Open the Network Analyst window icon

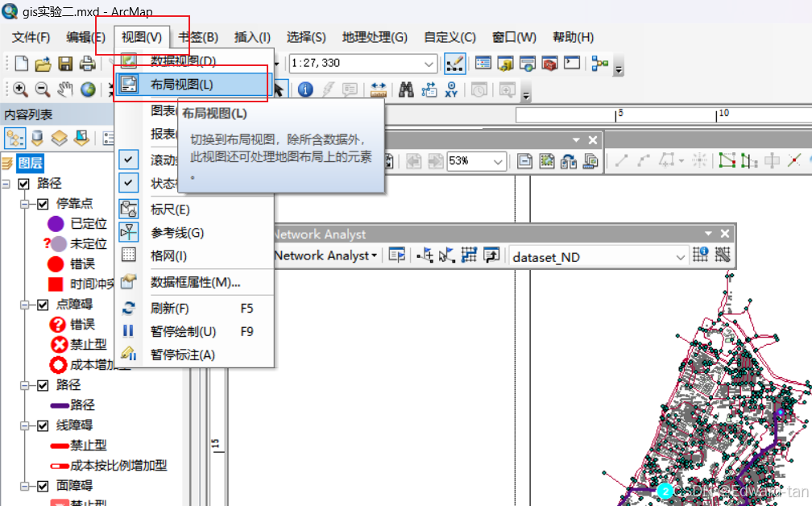(x=396, y=255)
